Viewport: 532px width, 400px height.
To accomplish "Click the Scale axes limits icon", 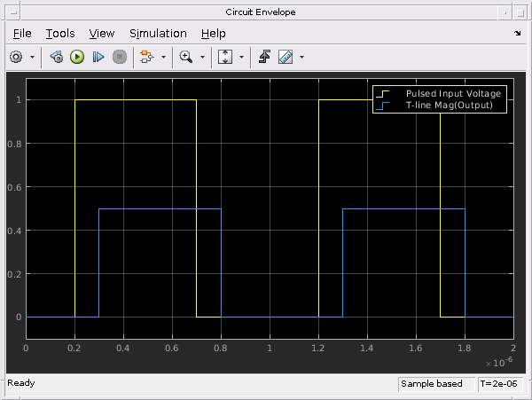I will 225,57.
